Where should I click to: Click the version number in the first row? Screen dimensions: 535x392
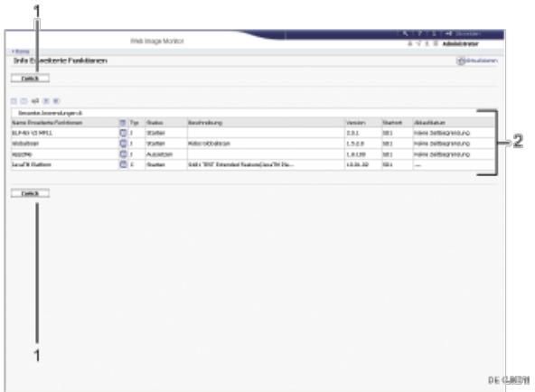tap(352, 133)
